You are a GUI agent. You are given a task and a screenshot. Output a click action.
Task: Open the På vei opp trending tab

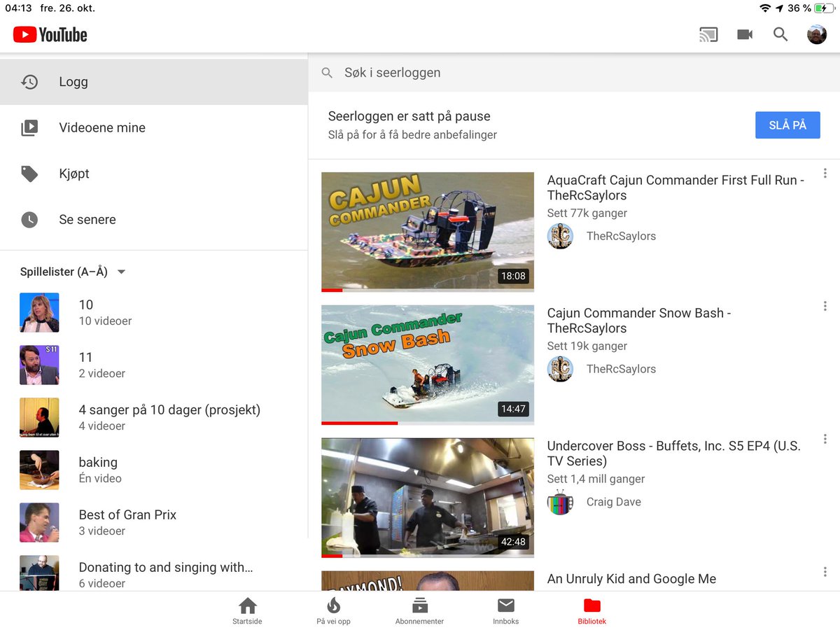coord(333,610)
